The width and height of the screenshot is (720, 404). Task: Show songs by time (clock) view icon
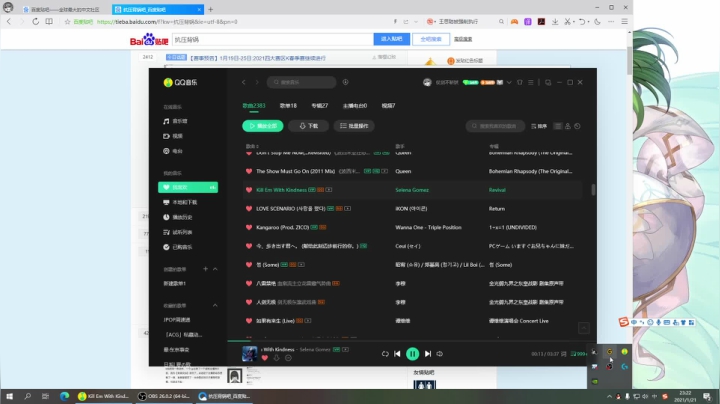577,126
